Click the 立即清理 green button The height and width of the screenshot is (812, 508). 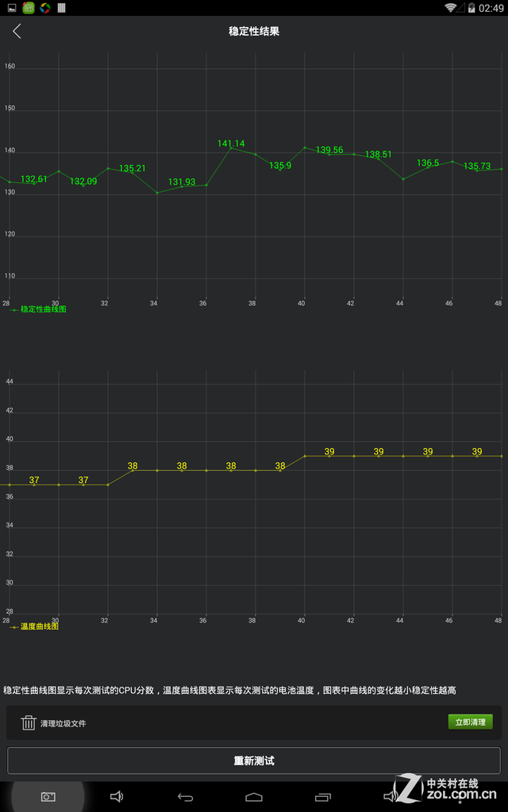point(470,722)
